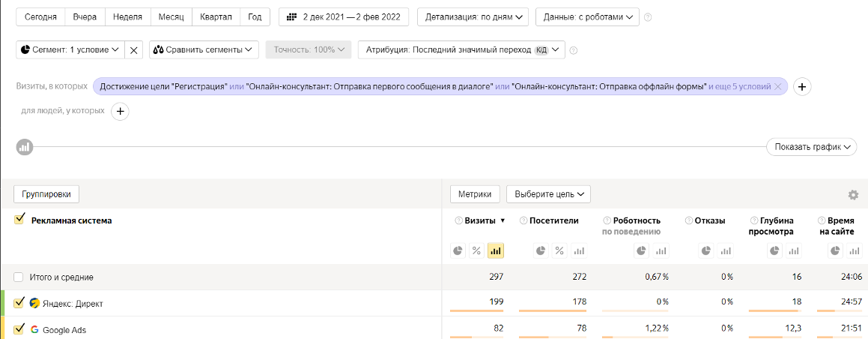Click the Достижение цели "Регистрация" condition text
Screen dimensions: 868x339
tap(164, 86)
